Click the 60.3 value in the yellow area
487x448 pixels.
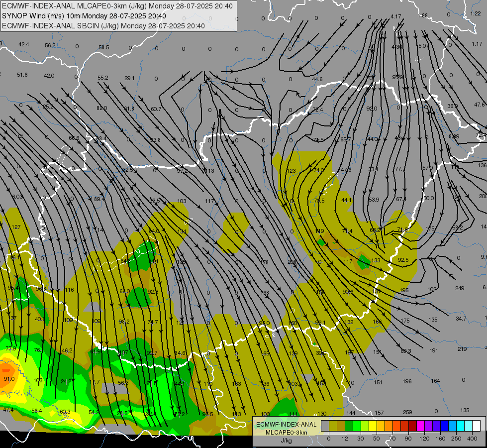(x=65, y=412)
